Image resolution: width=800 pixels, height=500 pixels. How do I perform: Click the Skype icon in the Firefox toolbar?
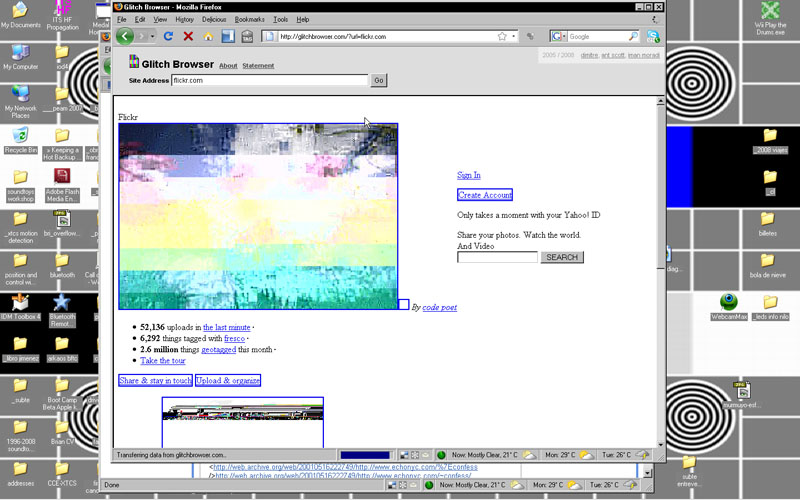point(653,36)
